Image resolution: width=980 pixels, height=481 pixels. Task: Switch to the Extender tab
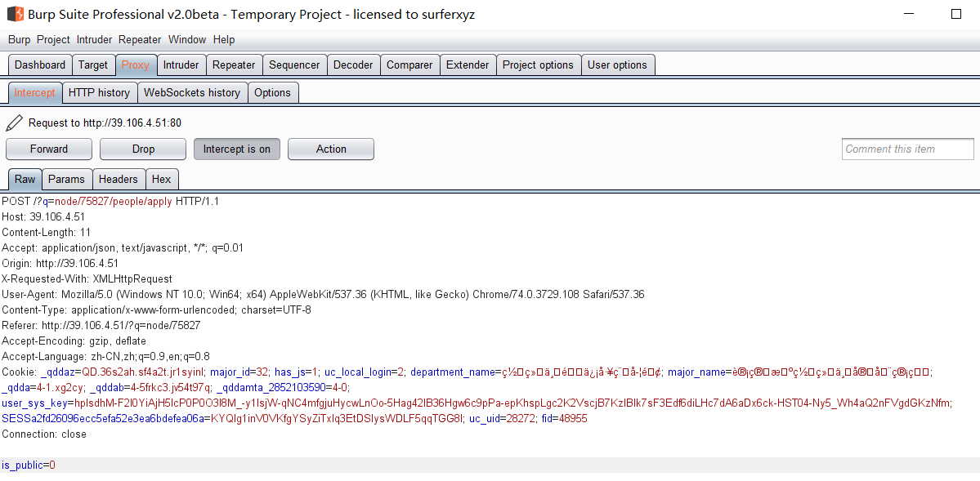(468, 65)
